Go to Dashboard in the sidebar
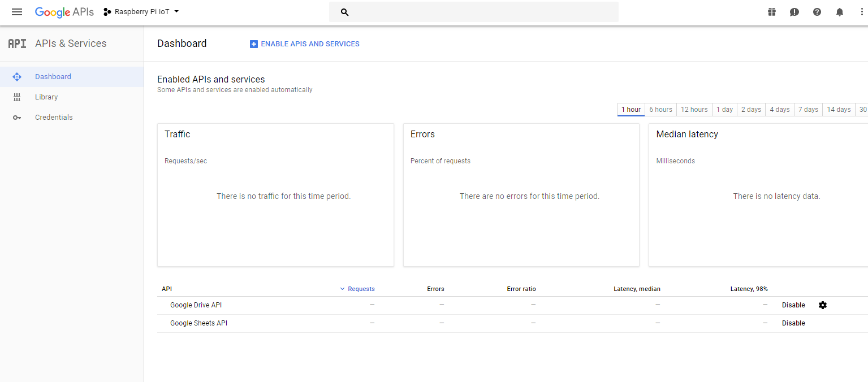The width and height of the screenshot is (868, 382). click(72, 77)
